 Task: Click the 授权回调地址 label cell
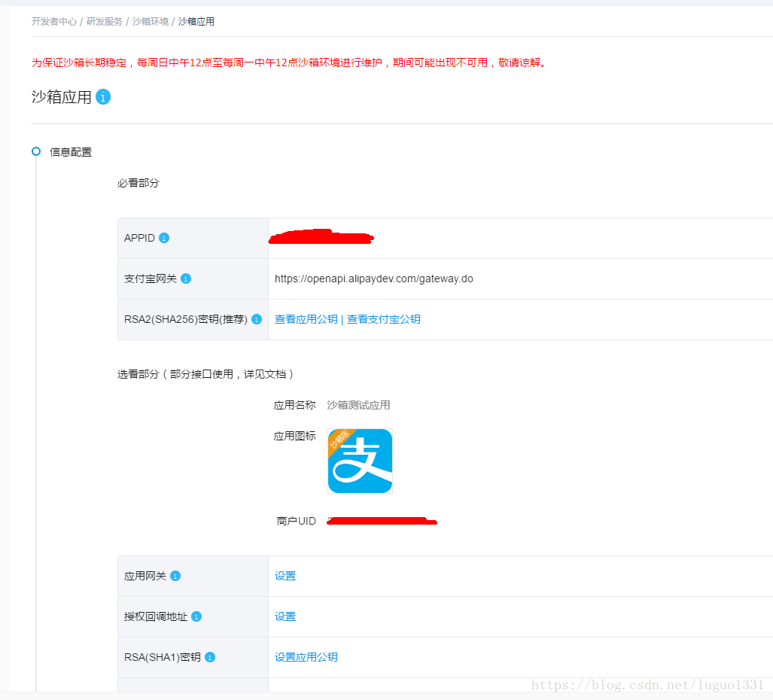[x=193, y=616]
